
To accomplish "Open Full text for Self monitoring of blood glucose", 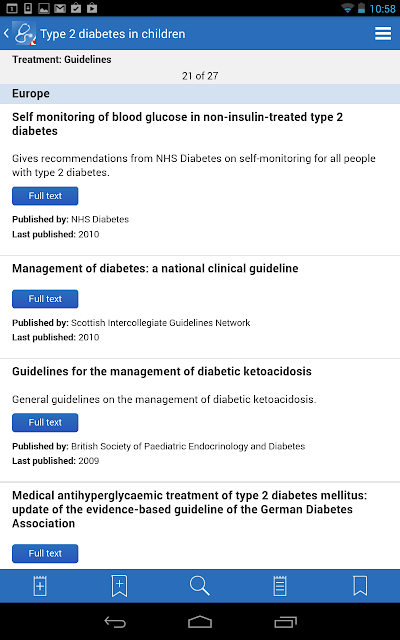I will click(x=45, y=196).
